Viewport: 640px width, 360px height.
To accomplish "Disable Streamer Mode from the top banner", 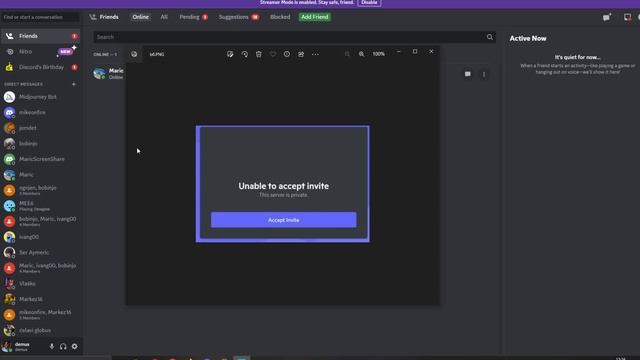I will (x=369, y=2).
